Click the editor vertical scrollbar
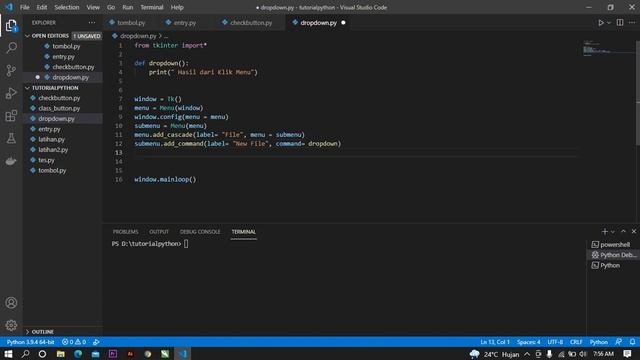The width and height of the screenshot is (640, 360). (x=638, y=92)
